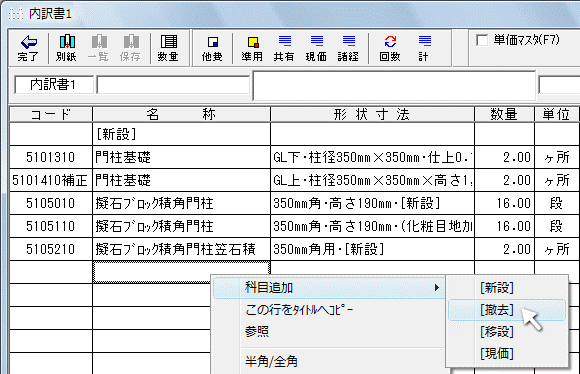Open the 数量 toolbar icon
580x374 pixels.
(168, 41)
